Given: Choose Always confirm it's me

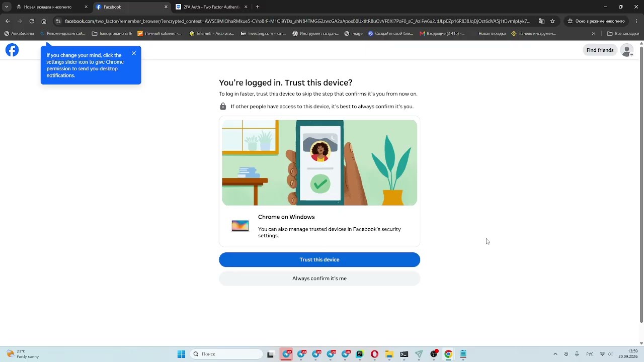Looking at the screenshot, I should 319,279.
